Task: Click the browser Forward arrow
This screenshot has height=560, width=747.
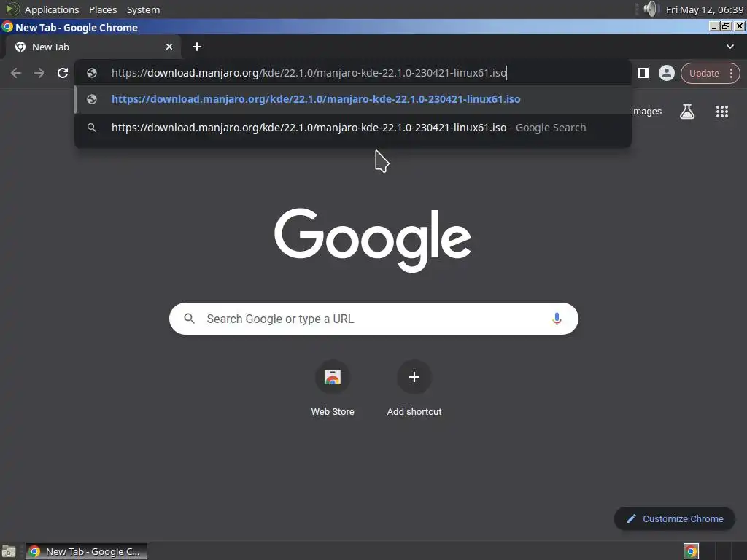Action: pos(39,73)
